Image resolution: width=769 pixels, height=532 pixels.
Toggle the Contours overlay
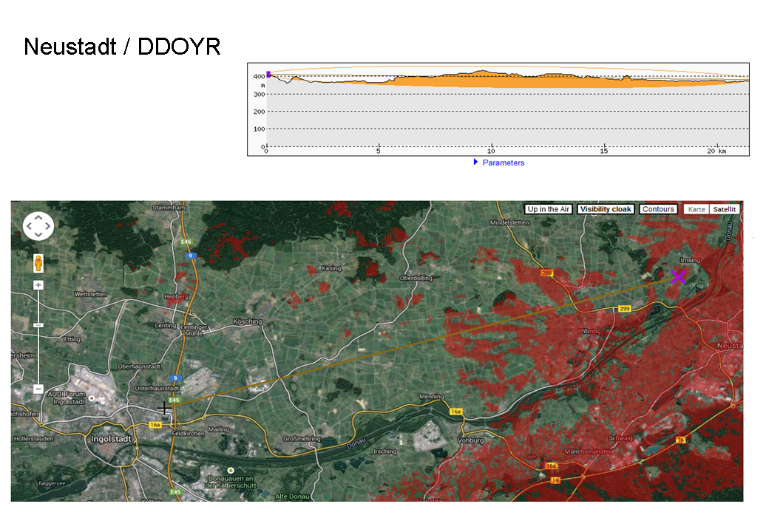[x=657, y=209]
